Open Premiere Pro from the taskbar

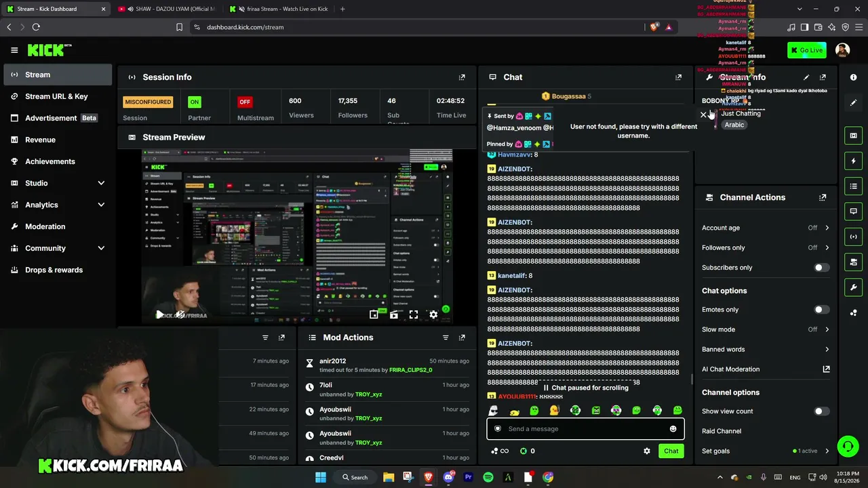tap(468, 477)
